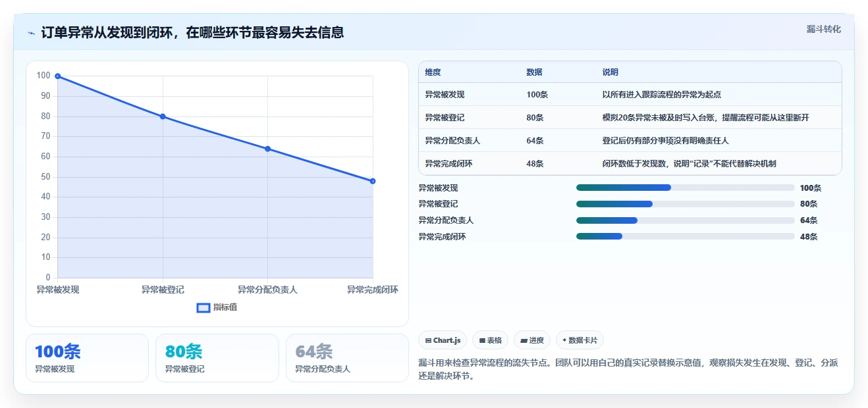Click the 异常被登记 progress bar
Viewport: 868px width, 408px height.
(x=686, y=204)
